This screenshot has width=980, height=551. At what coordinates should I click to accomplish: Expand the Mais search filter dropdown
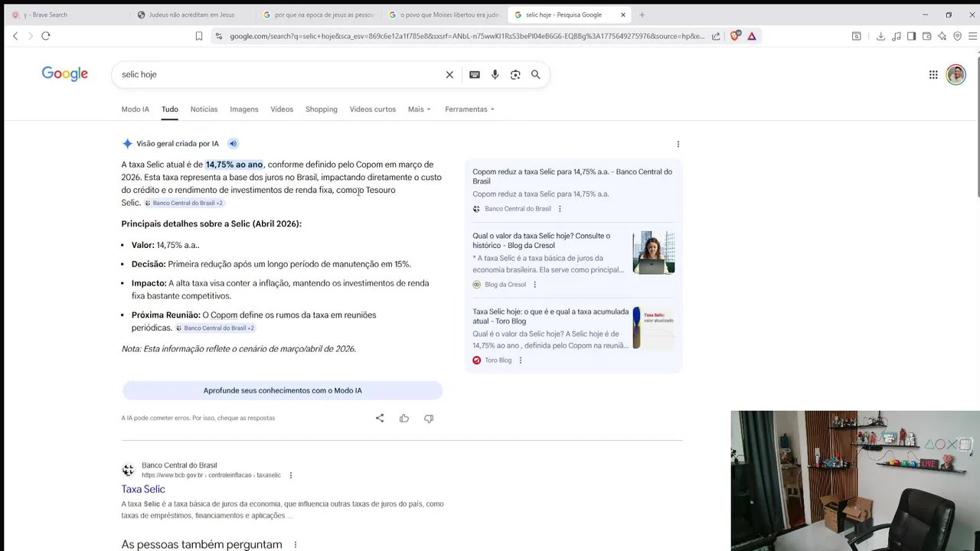click(419, 109)
